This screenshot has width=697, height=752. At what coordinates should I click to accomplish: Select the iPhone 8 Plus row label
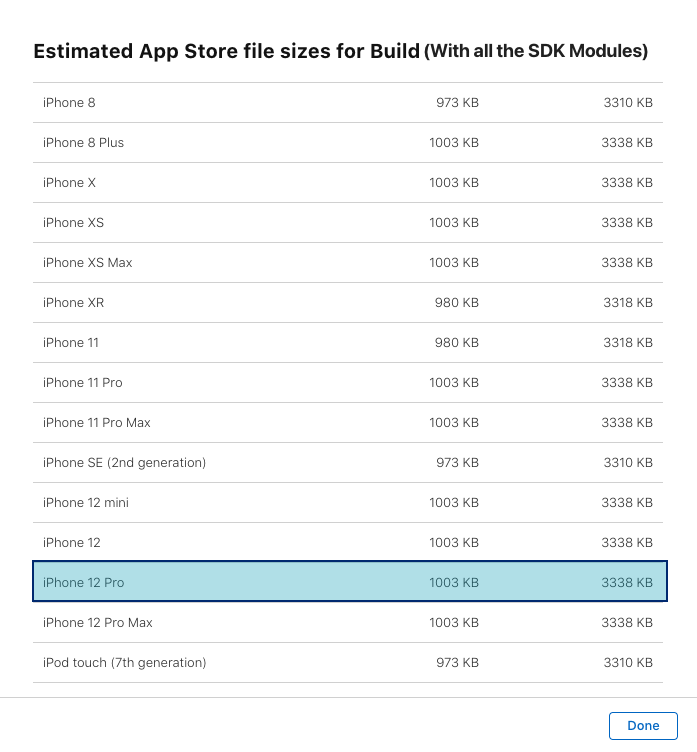pos(83,142)
